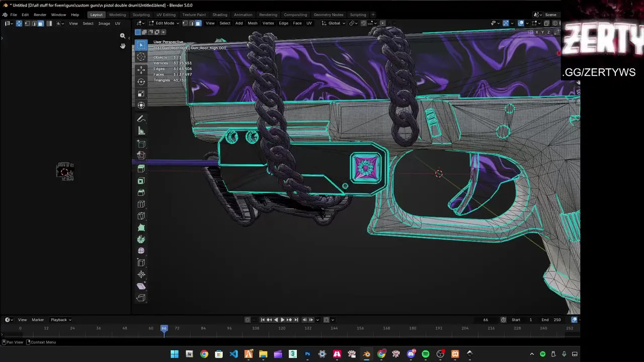Image resolution: width=644 pixels, height=362 pixels.
Task: Toggle auto keying record button in timeline
Action: (x=248, y=320)
